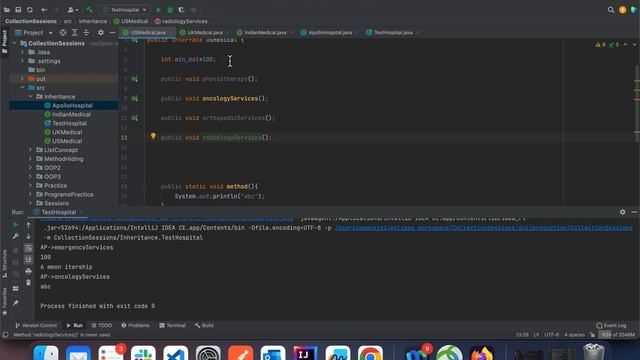
Task: Open Terminal tool window
Action: pyautogui.click(x=172, y=325)
